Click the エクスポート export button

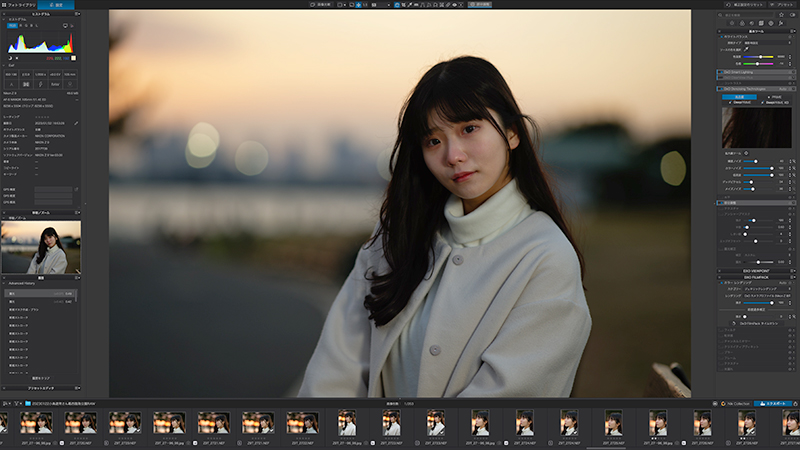click(772, 404)
